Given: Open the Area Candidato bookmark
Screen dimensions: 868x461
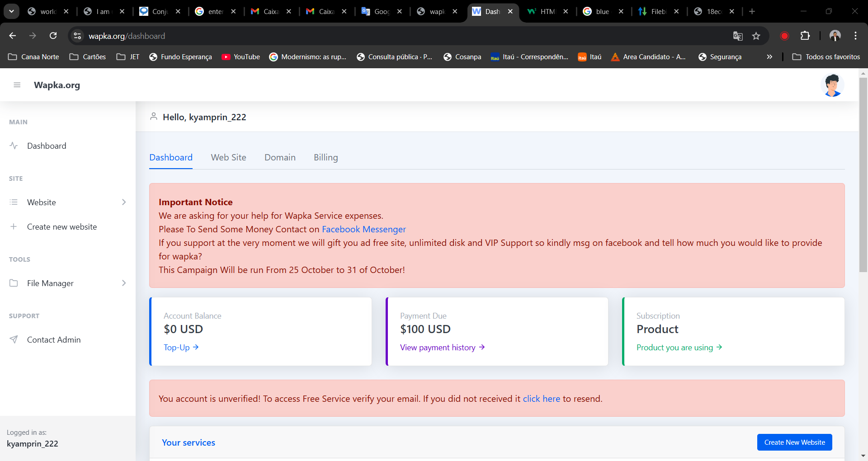Looking at the screenshot, I should 648,56.
